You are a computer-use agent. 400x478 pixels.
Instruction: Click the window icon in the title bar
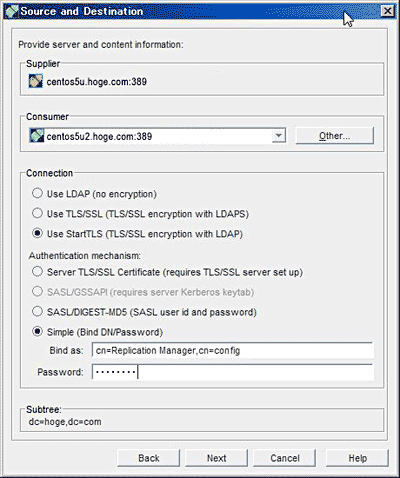(x=12, y=11)
